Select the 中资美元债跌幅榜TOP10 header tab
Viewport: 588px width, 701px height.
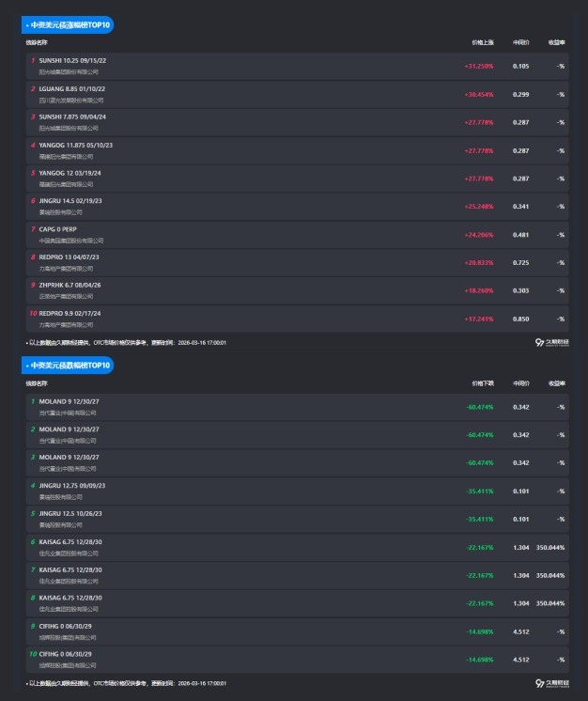tap(70, 365)
